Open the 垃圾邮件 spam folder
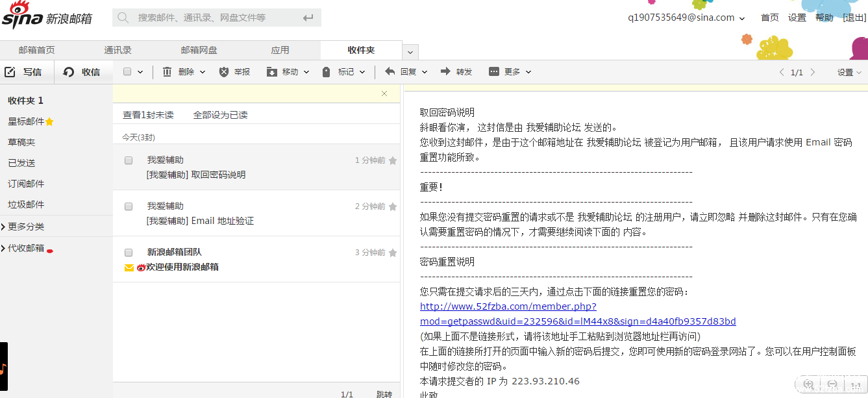Screen dimensions: 868x398 click(26, 205)
